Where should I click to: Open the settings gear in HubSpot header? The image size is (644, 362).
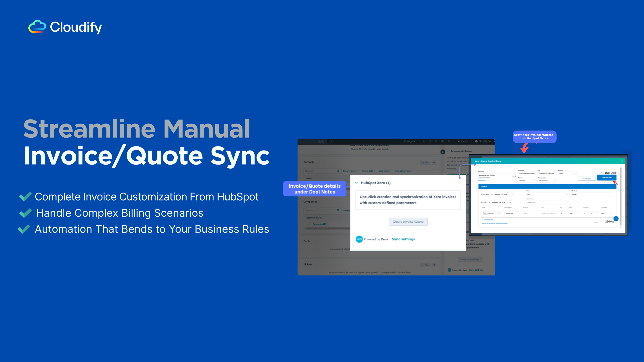click(x=442, y=141)
